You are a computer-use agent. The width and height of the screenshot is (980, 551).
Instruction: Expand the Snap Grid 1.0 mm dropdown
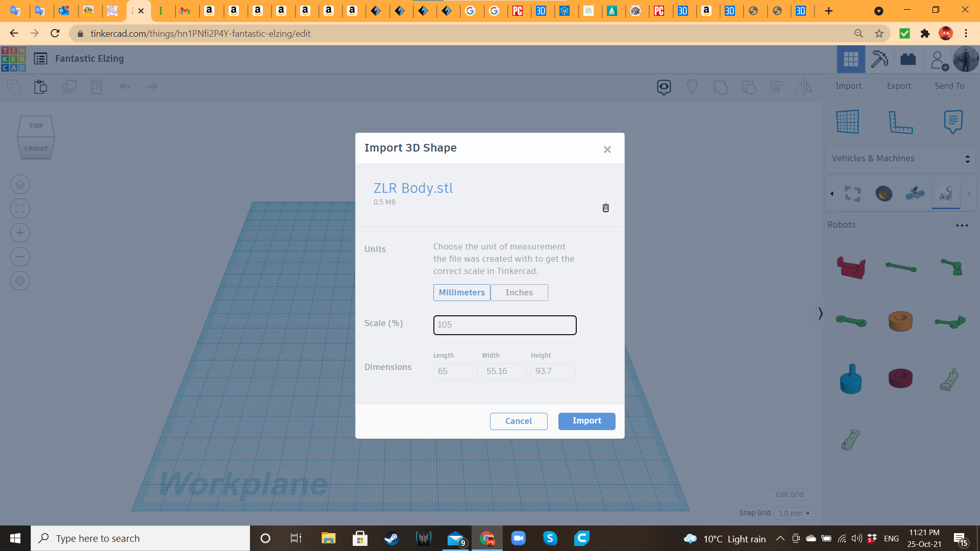(794, 513)
